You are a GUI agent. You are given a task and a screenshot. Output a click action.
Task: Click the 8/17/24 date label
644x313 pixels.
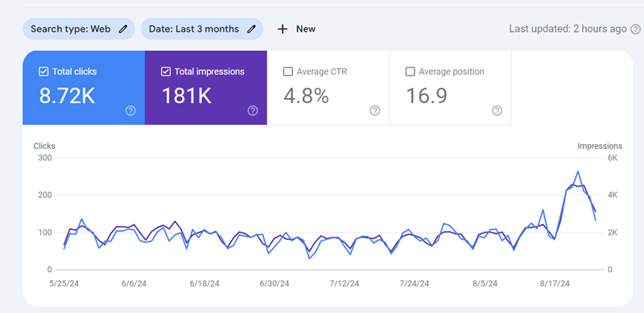555,284
